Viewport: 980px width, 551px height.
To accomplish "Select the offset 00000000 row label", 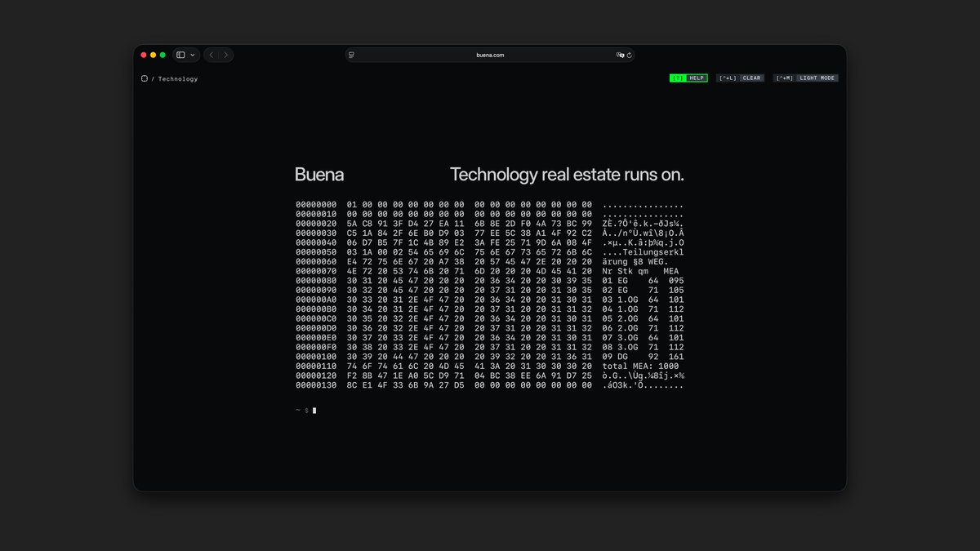I will [x=316, y=204].
